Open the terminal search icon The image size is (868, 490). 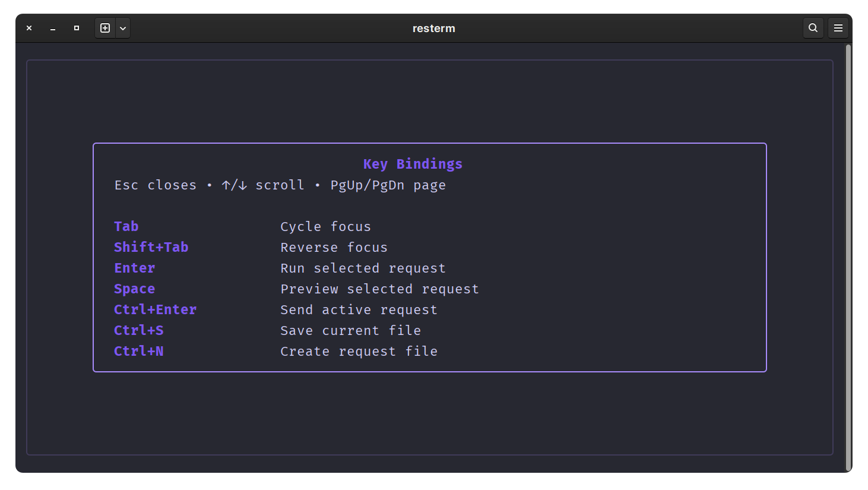pyautogui.click(x=813, y=28)
